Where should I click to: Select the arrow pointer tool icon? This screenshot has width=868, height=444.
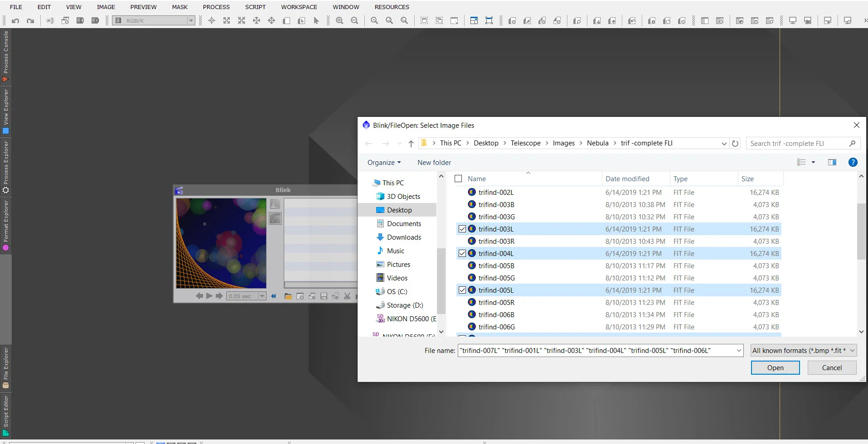pyautogui.click(x=316, y=20)
